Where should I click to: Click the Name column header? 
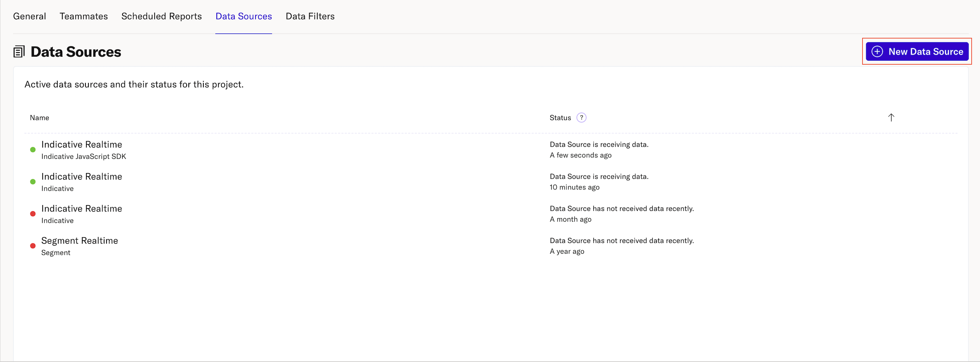[x=40, y=118]
